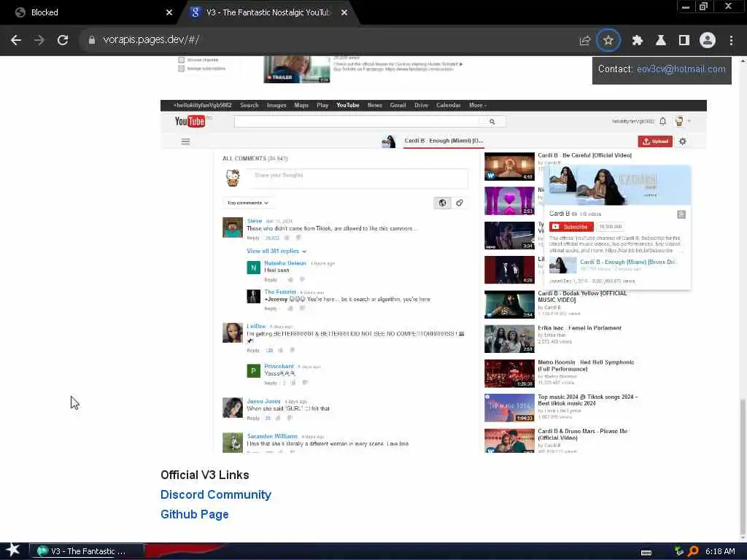Click Cardi B Enough (Miami) link in channel card
747x560 pixels.
tap(628, 262)
